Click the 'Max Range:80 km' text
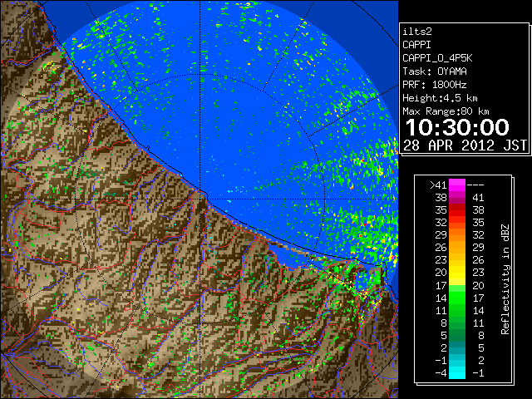Screen dimensions: 532x399 click(446, 111)
